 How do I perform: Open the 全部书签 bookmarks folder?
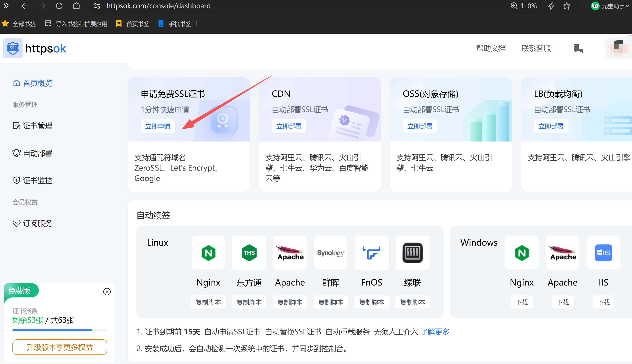(19, 24)
